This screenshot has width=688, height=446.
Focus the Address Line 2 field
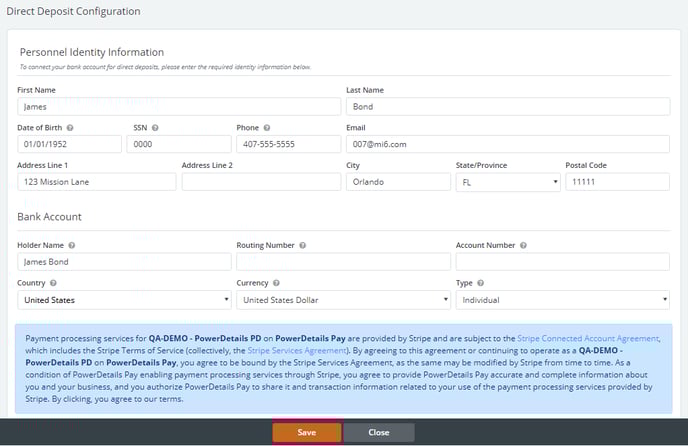coord(260,183)
